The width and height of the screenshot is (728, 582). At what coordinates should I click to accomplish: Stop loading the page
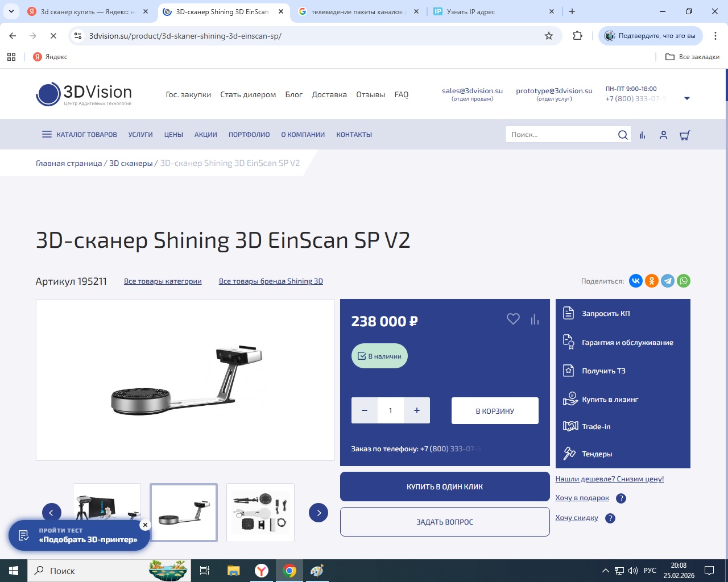point(53,36)
